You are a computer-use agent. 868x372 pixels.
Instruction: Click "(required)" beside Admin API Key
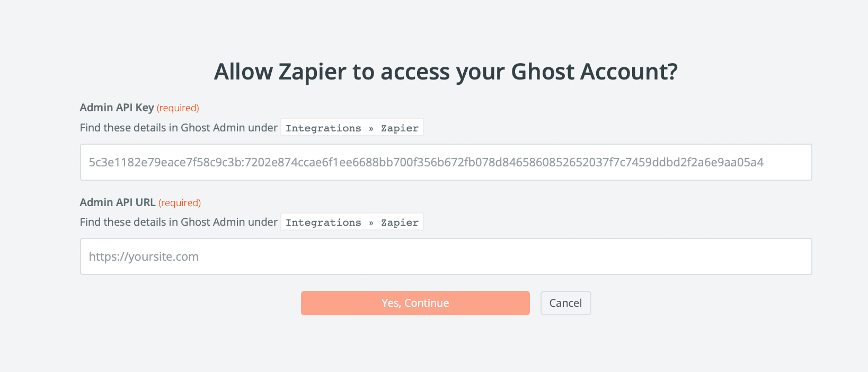coord(178,108)
